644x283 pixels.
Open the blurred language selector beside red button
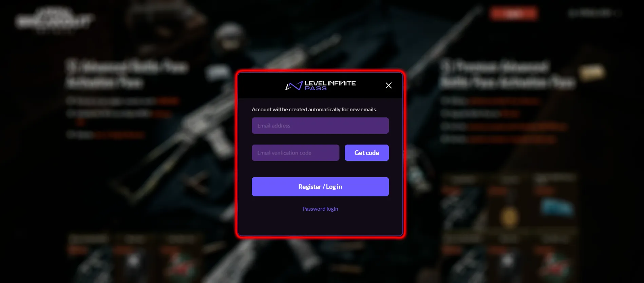(594, 13)
